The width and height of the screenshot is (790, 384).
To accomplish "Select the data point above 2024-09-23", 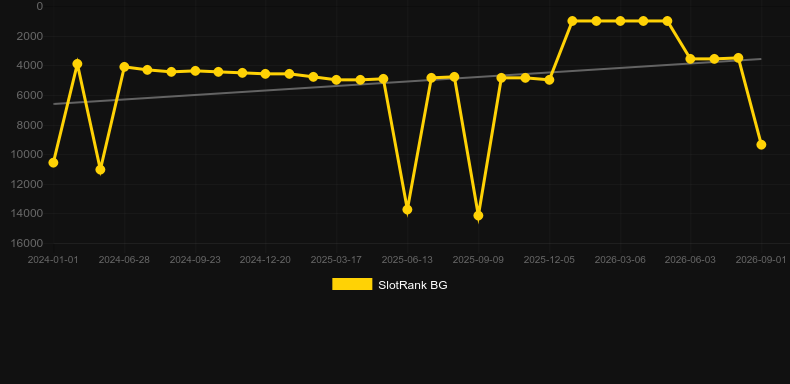I will coord(195,71).
